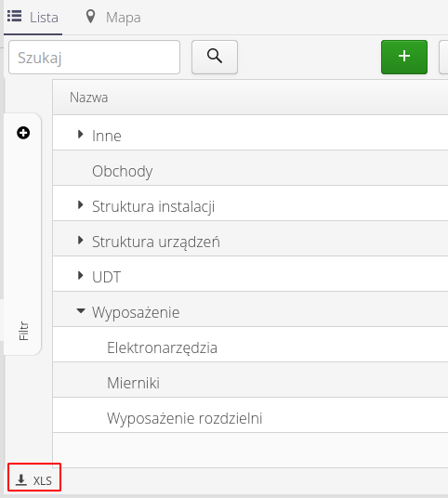Click the list icon beside Lista
The height and width of the screenshot is (498, 448).
point(14,16)
